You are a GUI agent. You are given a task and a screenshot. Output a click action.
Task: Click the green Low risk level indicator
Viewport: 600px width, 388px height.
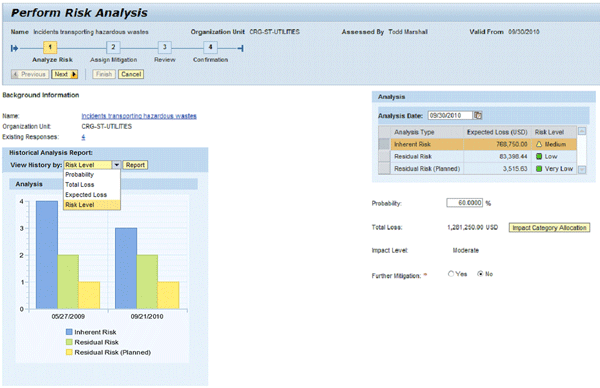(539, 157)
